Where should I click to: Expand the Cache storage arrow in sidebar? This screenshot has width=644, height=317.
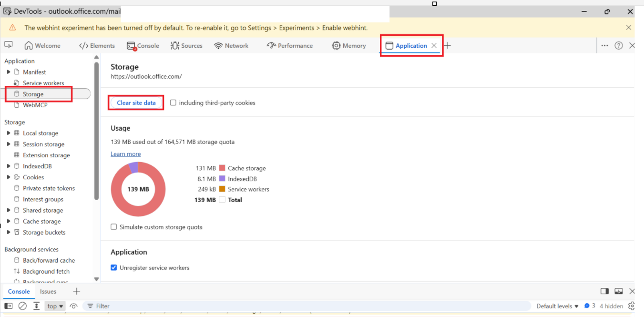9,221
